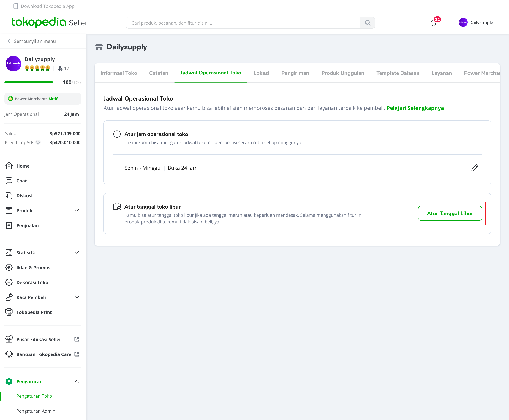This screenshot has width=509, height=420.
Task: Click the Saldo amount Rp521.109.000
Action: click(x=65, y=133)
